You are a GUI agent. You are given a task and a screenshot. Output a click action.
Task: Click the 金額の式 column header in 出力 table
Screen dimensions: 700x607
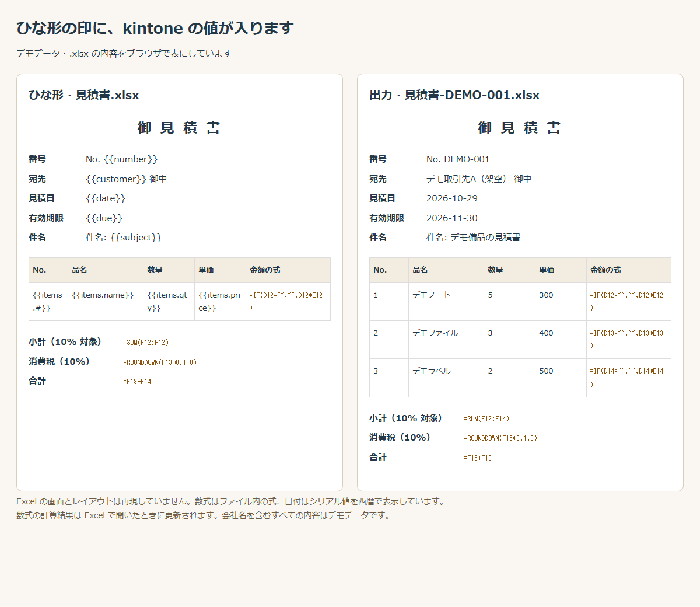coord(629,270)
